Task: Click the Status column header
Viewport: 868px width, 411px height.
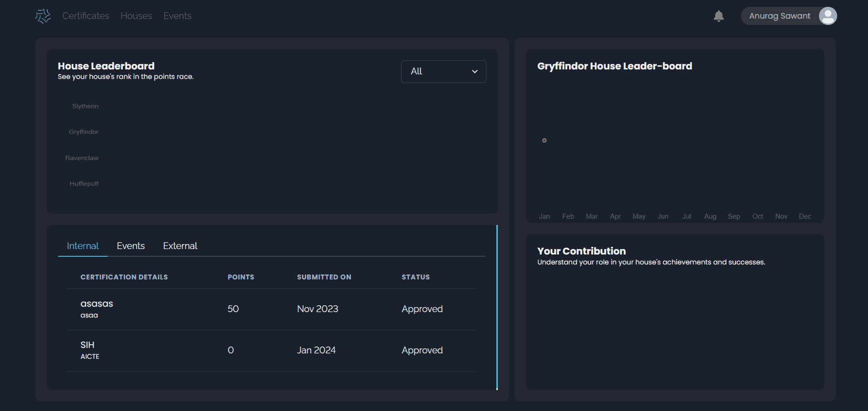Action: pyautogui.click(x=415, y=277)
